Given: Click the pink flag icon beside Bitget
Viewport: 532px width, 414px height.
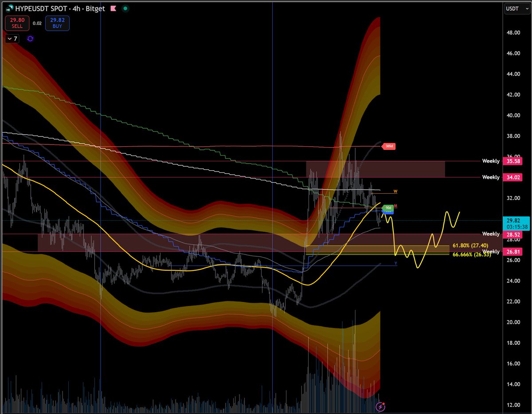Looking at the screenshot, I should pyautogui.click(x=113, y=8).
